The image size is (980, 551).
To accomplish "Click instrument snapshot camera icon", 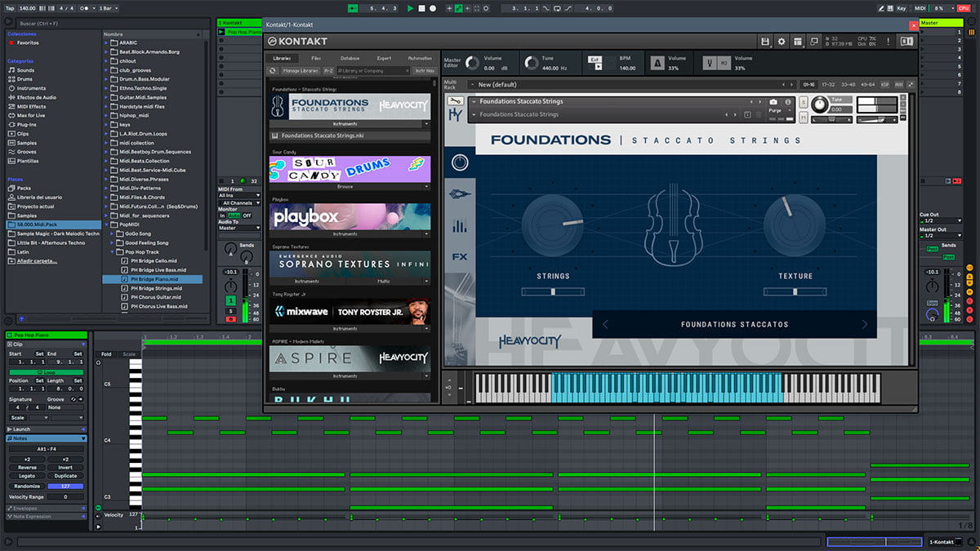I will pyautogui.click(x=773, y=101).
